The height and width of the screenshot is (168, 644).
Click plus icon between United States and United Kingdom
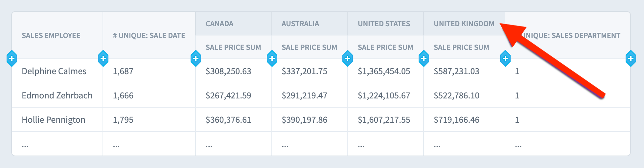(x=424, y=59)
